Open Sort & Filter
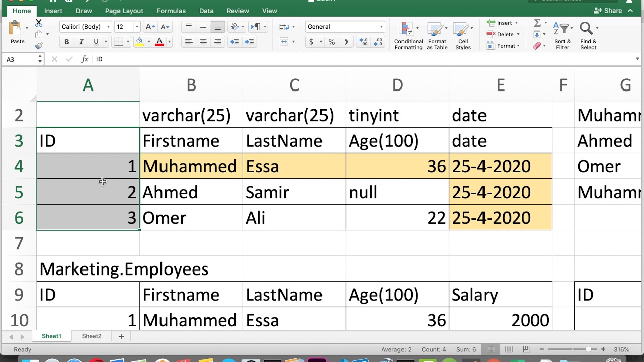Screen dimensions: 644x362 pyautogui.click(x=562, y=36)
